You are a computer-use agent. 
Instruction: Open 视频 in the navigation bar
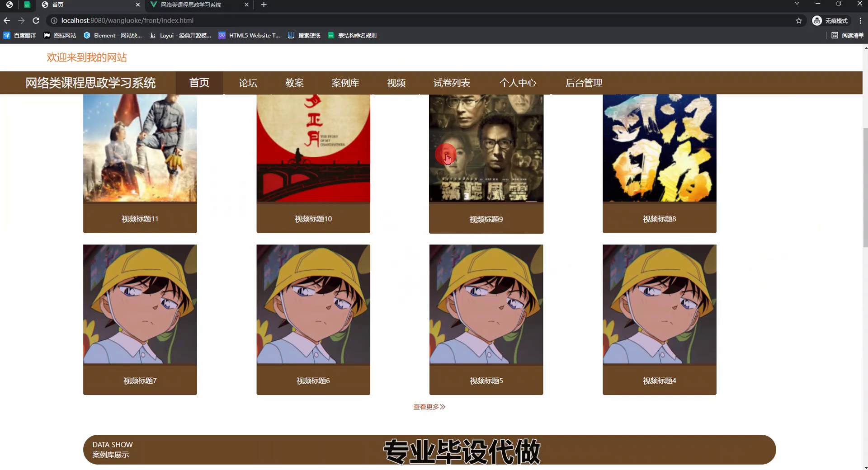pyautogui.click(x=396, y=83)
